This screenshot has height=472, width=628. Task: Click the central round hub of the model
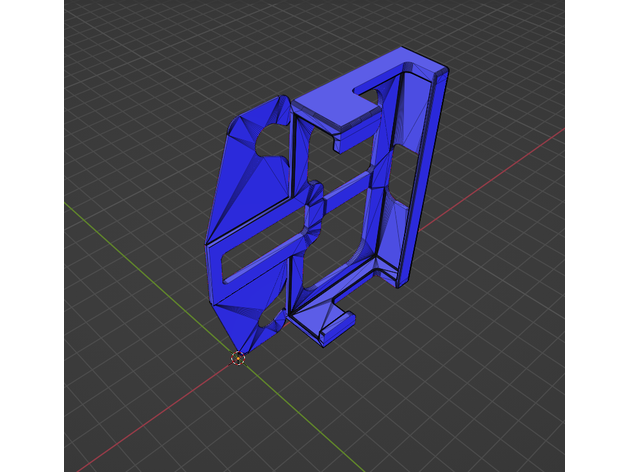313,208
